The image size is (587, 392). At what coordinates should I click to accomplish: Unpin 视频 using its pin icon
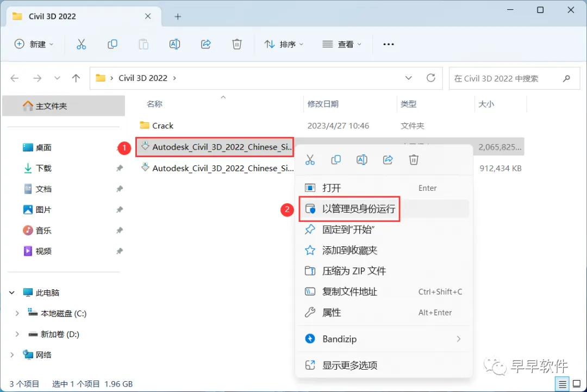(x=120, y=251)
